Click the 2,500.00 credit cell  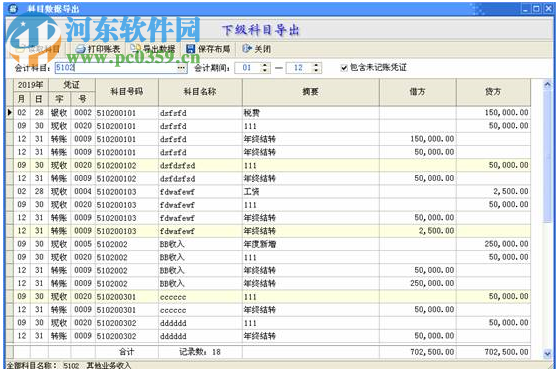(493, 191)
